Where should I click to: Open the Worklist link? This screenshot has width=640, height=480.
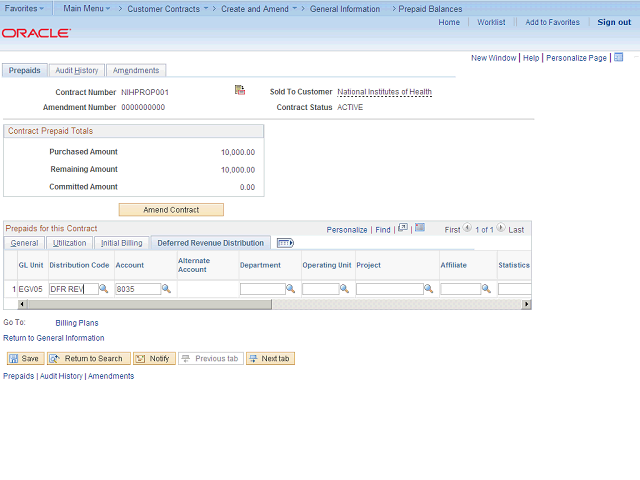point(491,22)
